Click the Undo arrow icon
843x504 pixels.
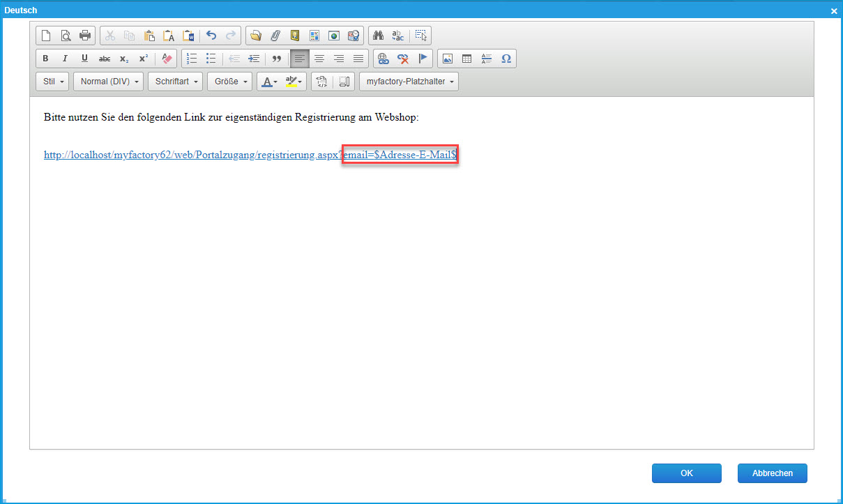[x=211, y=36]
